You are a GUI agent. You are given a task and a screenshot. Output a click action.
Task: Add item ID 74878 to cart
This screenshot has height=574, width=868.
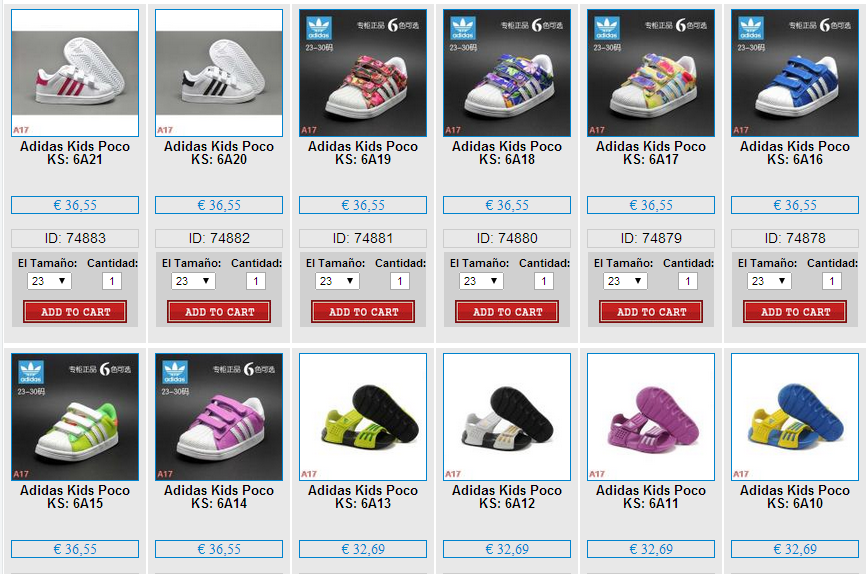[x=794, y=312]
